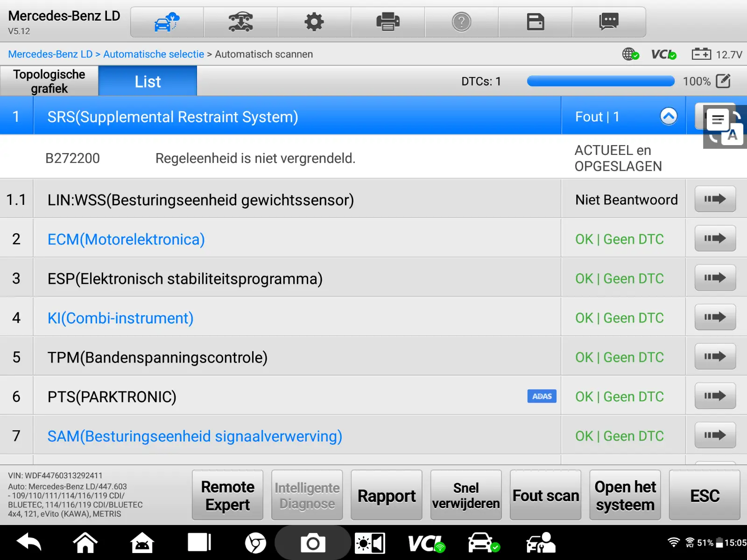Enter KI Combi-instrument via arrow button
Viewport: 747px width, 560px height.
click(x=715, y=317)
